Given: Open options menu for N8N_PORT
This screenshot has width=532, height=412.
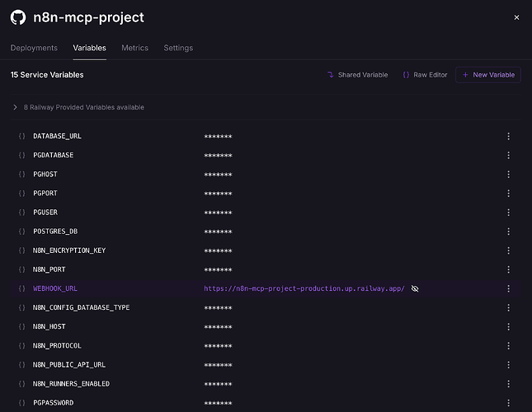Looking at the screenshot, I should pyautogui.click(x=508, y=269).
